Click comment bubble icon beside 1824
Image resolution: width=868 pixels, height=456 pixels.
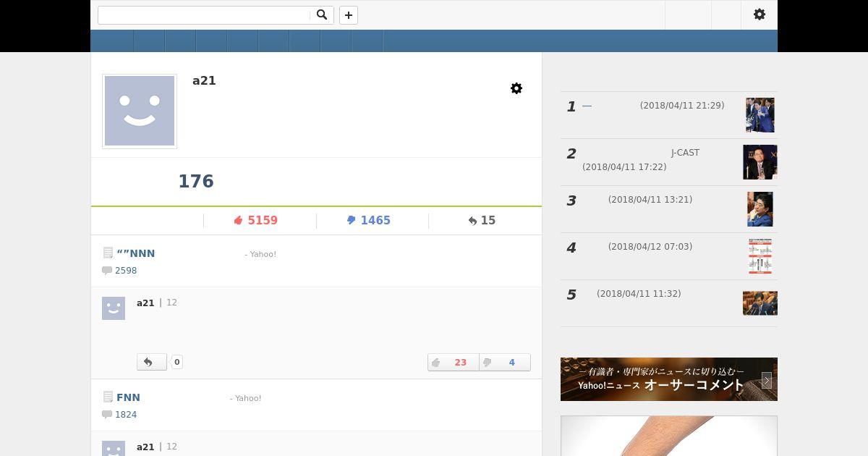(x=107, y=415)
